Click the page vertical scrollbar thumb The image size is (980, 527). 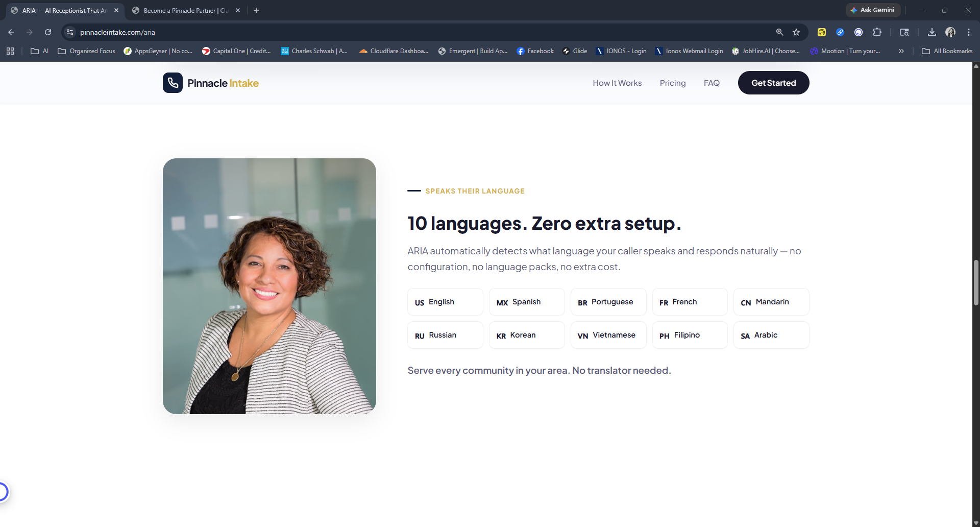point(976,282)
